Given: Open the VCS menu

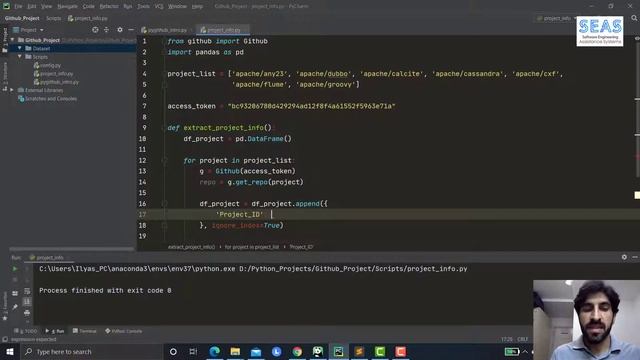Looking at the screenshot, I should [x=159, y=7].
